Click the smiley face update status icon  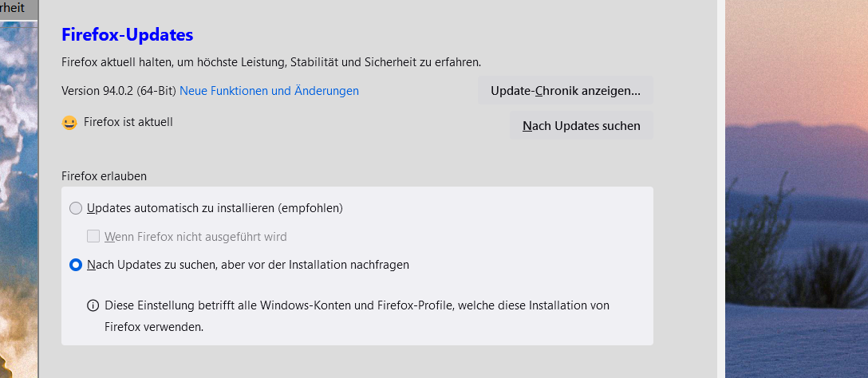[69, 123]
